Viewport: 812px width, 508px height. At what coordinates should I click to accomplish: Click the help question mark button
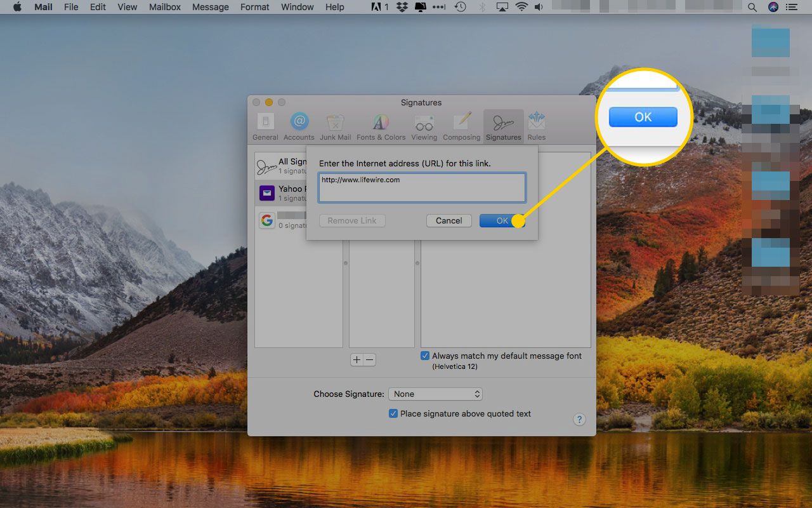point(579,420)
